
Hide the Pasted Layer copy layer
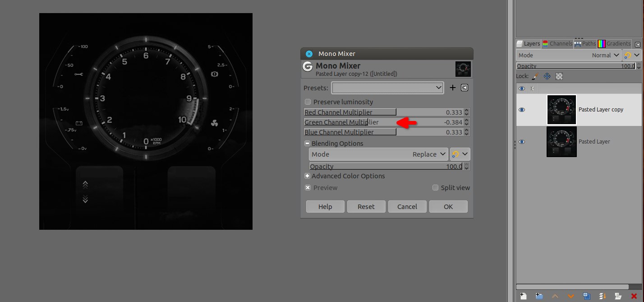522,110
